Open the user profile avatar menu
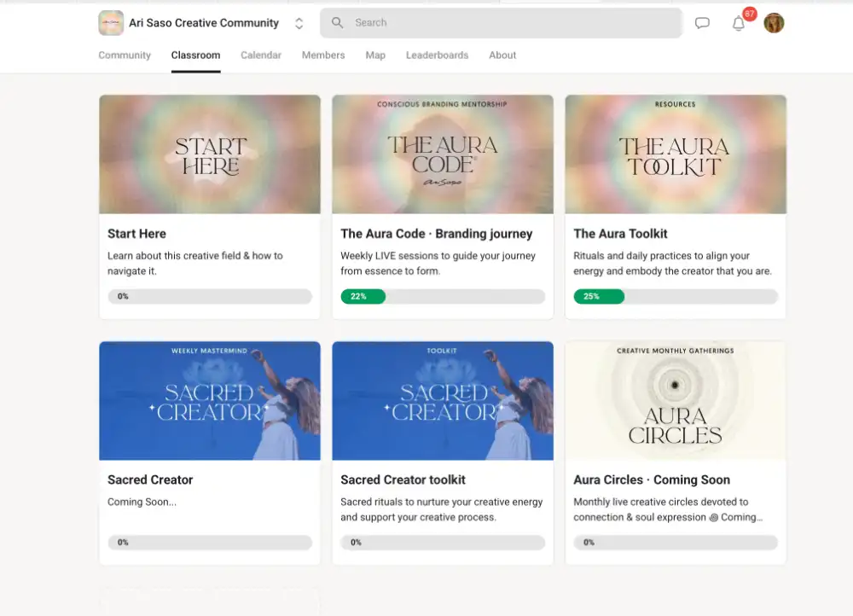This screenshot has height=616, width=853. coord(774,23)
